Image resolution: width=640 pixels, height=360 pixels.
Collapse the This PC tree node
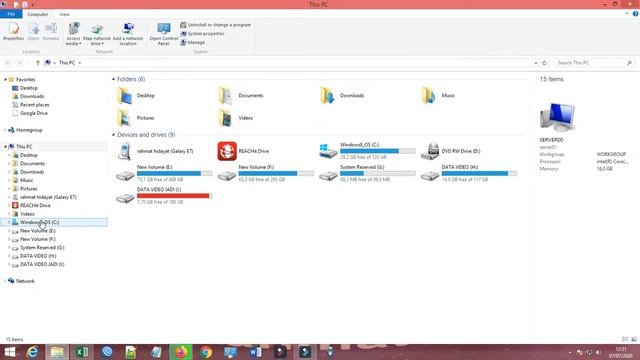[x=5, y=147]
